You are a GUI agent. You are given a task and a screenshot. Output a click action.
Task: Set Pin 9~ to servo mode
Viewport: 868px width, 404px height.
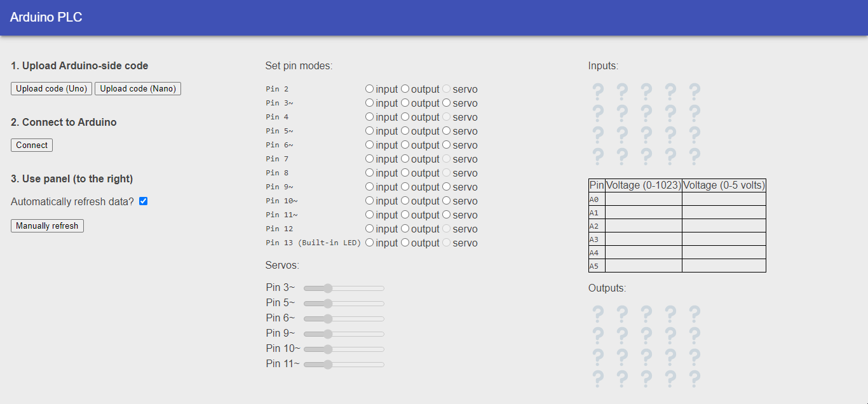[446, 187]
